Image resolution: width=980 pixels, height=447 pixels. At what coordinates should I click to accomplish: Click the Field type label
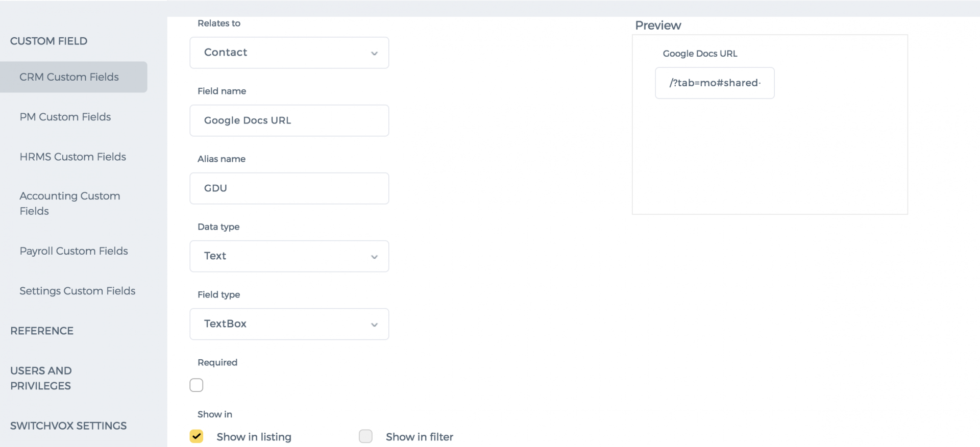218,295
